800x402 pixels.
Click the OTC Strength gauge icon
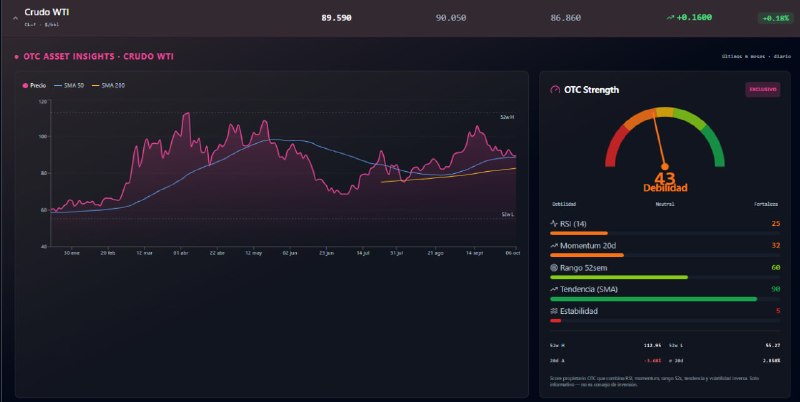point(555,90)
